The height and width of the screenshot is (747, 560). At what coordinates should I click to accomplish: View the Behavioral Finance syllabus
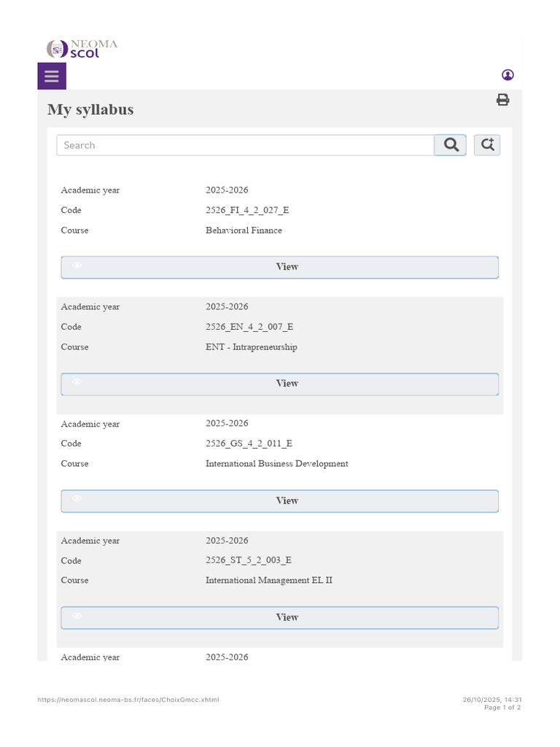(279, 267)
